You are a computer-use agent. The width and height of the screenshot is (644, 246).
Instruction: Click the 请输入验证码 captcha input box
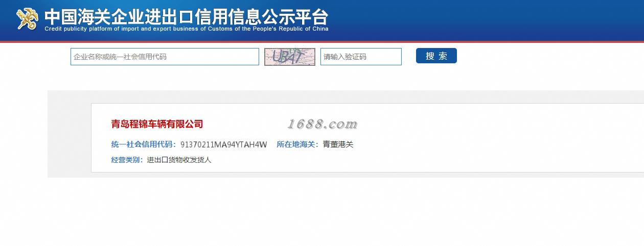coord(361,57)
